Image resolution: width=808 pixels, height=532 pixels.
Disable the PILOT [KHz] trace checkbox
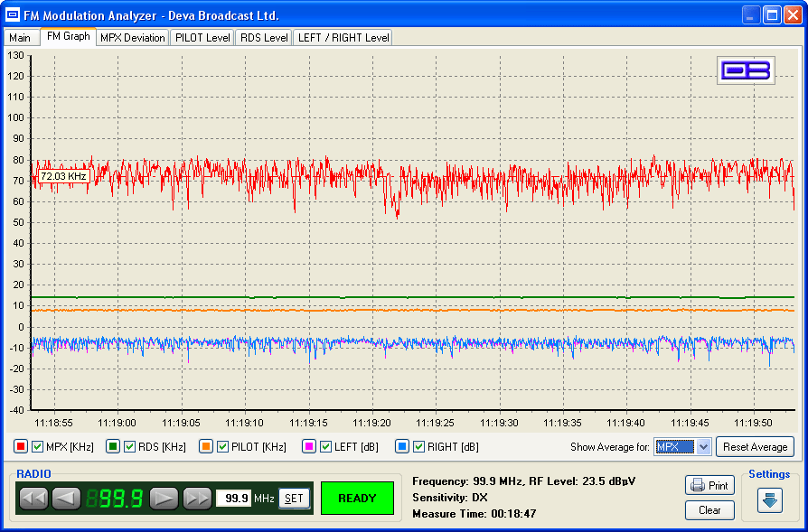[x=223, y=446]
